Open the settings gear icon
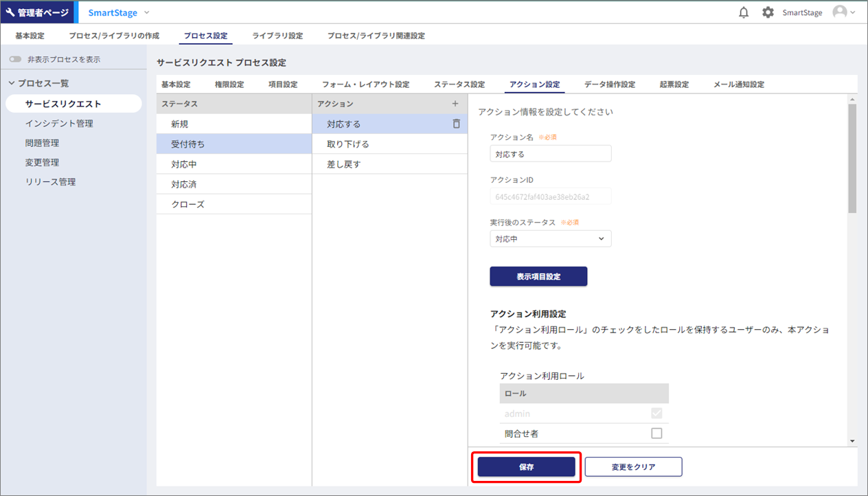Screen dimensions: 868x496 768,12
